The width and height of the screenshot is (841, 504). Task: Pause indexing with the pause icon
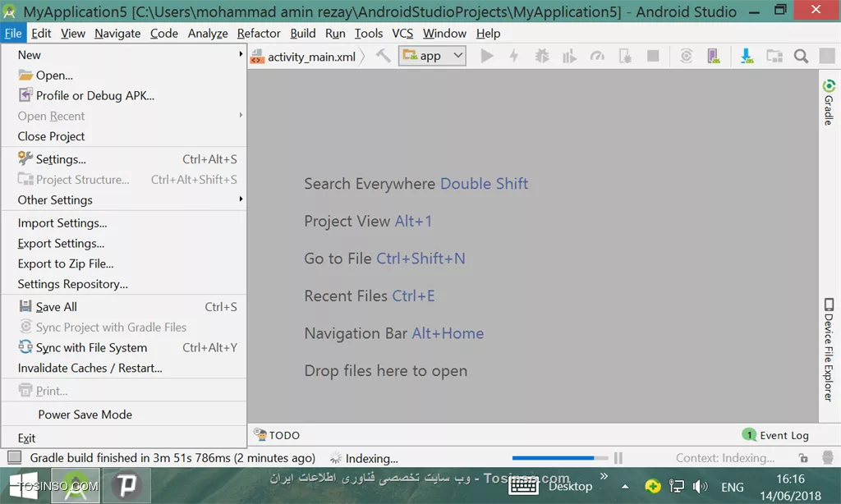[618, 458]
